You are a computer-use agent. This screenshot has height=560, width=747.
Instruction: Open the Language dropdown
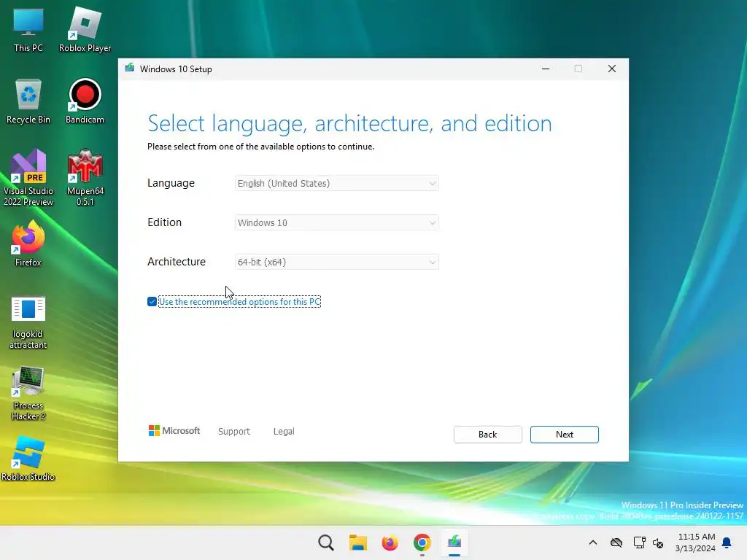tap(337, 183)
